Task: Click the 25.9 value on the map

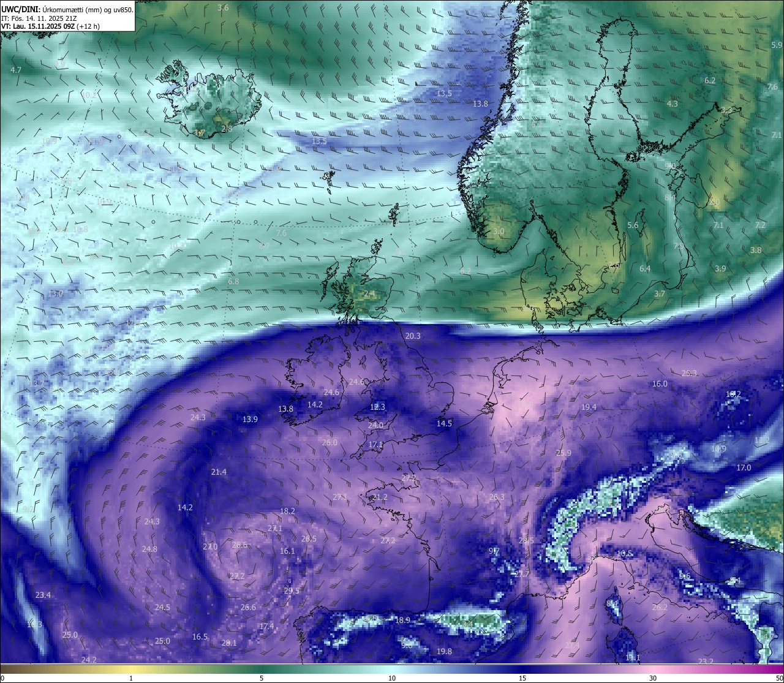Action: (x=563, y=453)
